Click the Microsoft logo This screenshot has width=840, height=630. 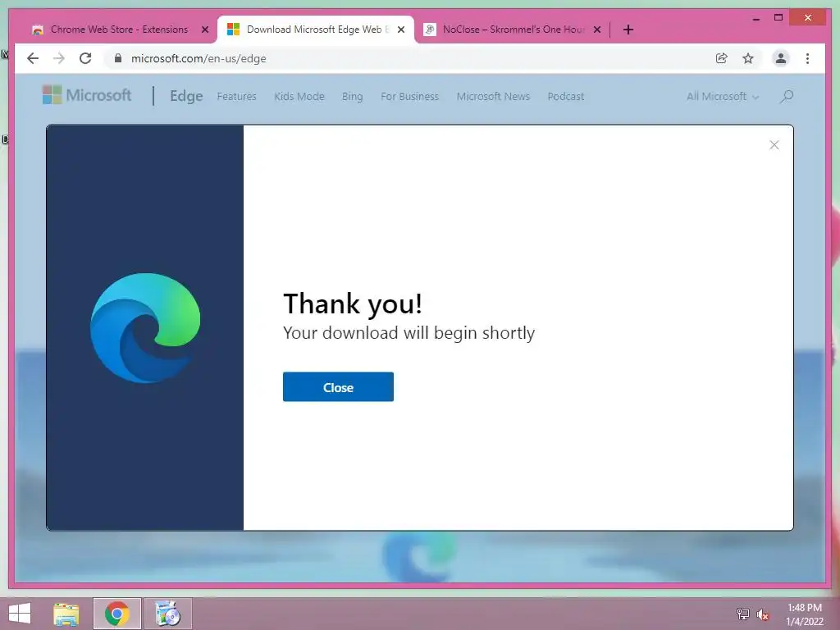click(87, 95)
